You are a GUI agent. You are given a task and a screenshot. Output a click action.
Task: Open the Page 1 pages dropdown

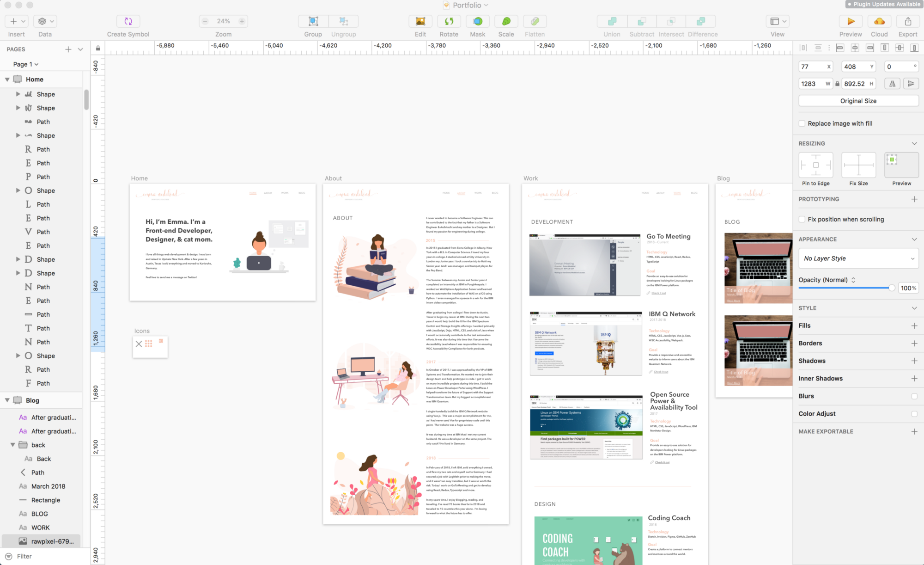pyautogui.click(x=25, y=64)
